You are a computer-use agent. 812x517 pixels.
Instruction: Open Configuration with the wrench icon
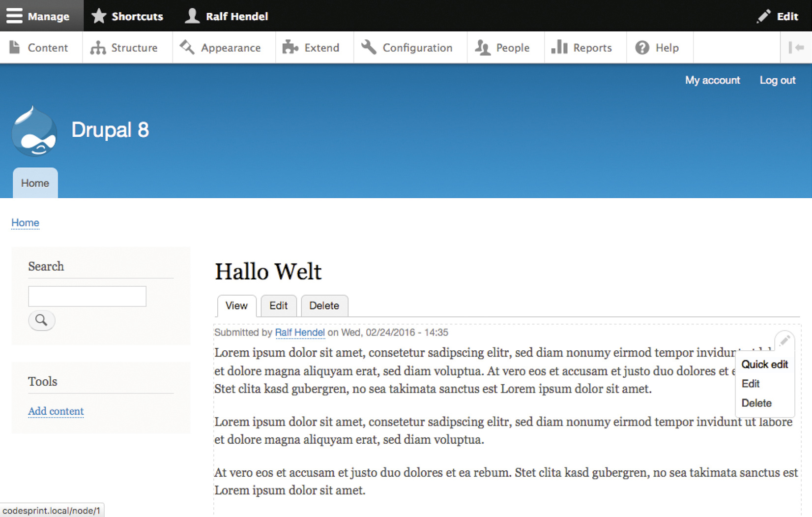point(369,48)
